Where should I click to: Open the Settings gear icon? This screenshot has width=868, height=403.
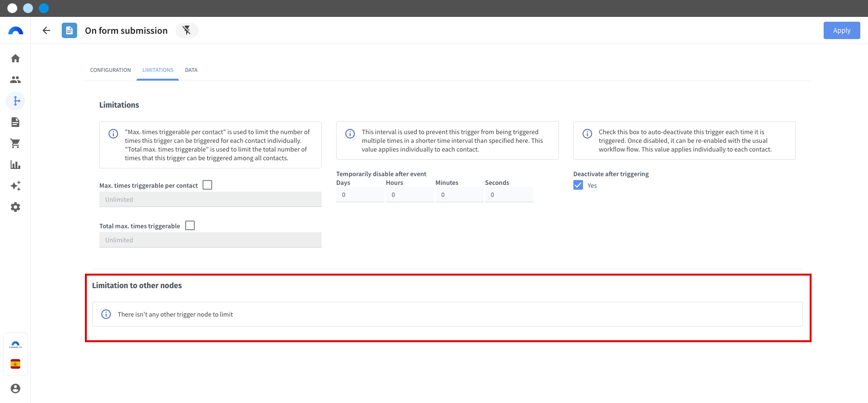pyautogui.click(x=15, y=207)
